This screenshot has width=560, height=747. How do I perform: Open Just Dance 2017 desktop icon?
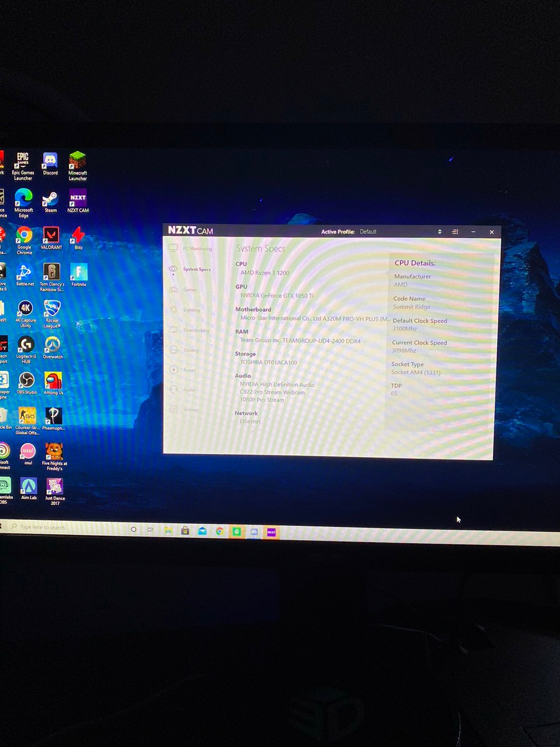coord(55,492)
